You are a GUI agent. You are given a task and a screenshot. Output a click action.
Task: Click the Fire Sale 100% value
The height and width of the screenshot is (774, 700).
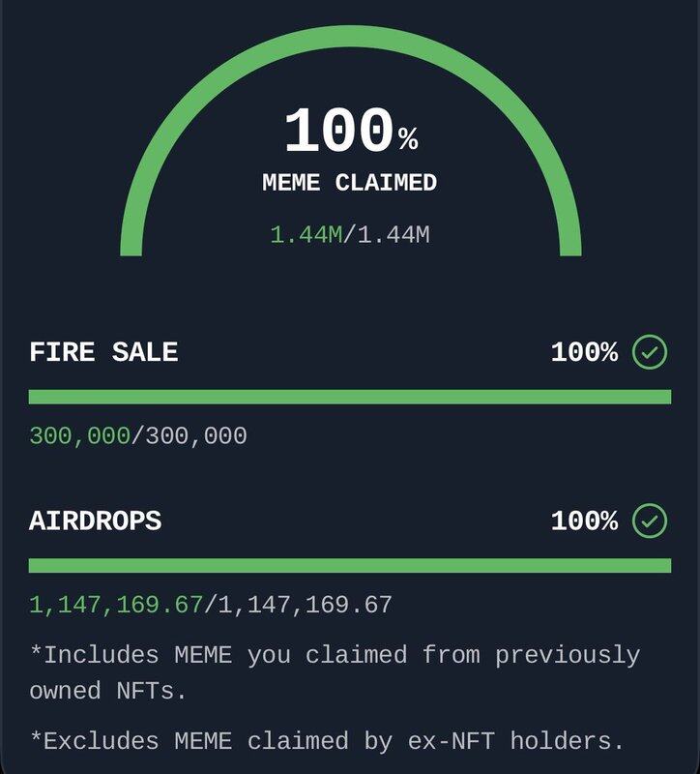coord(584,352)
